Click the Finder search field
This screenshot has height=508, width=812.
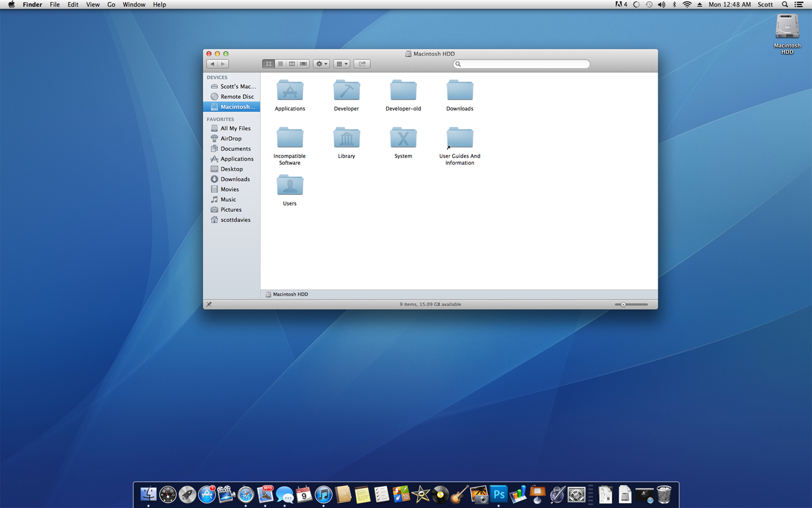pyautogui.click(x=523, y=64)
